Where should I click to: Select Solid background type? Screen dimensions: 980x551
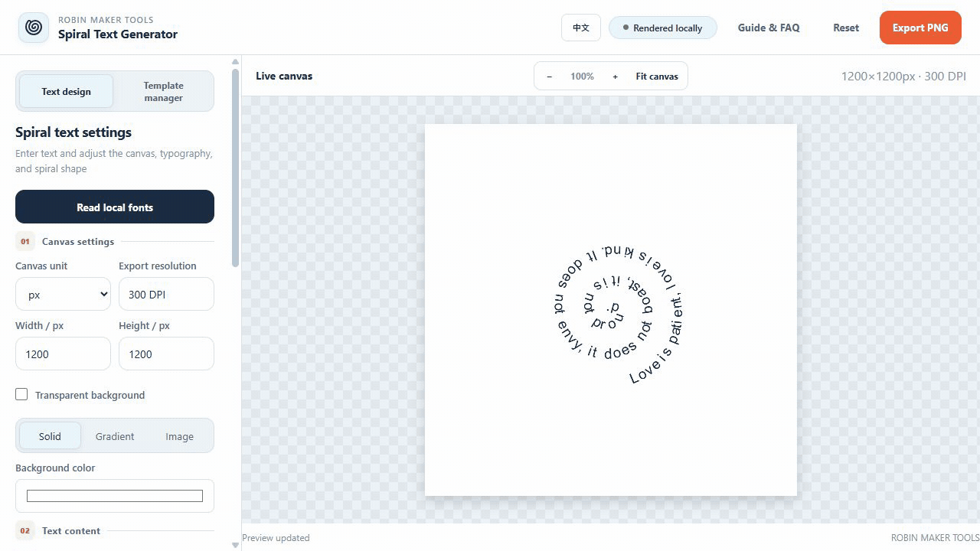coord(50,436)
